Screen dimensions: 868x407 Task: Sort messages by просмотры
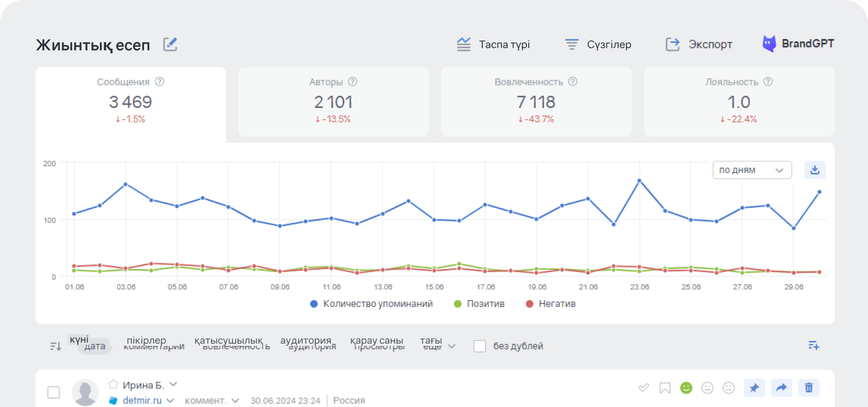pos(379,346)
